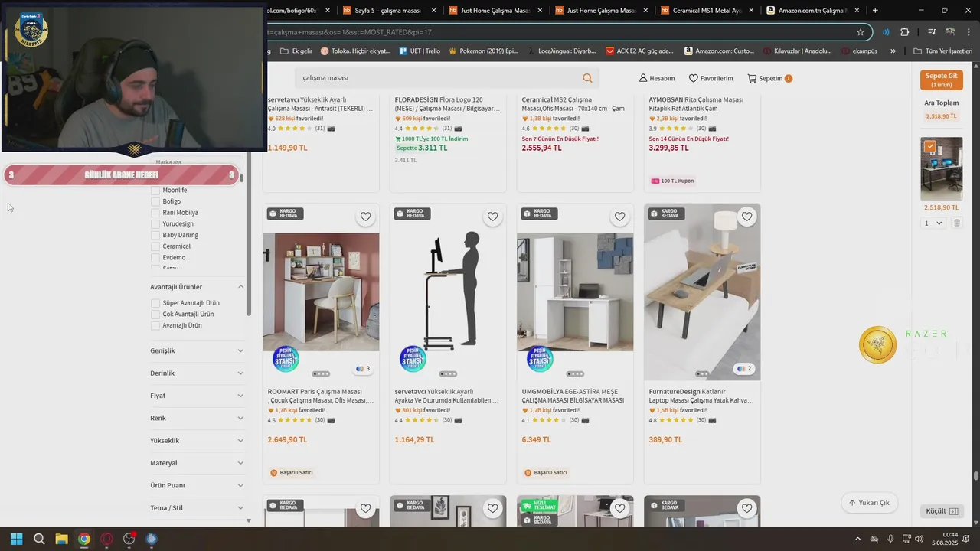This screenshot has height=551, width=980.
Task: Favorite the servetavcı standing desk with heart
Action: (492, 217)
